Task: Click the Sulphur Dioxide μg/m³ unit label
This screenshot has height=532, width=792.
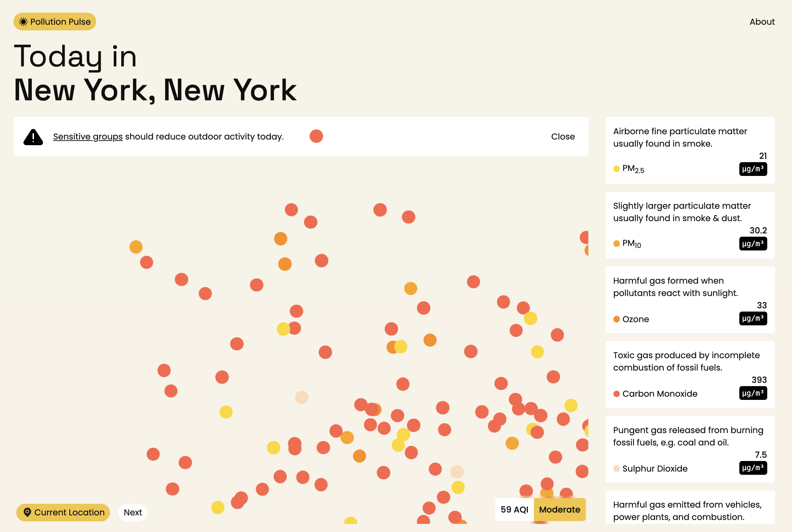Action: (752, 468)
